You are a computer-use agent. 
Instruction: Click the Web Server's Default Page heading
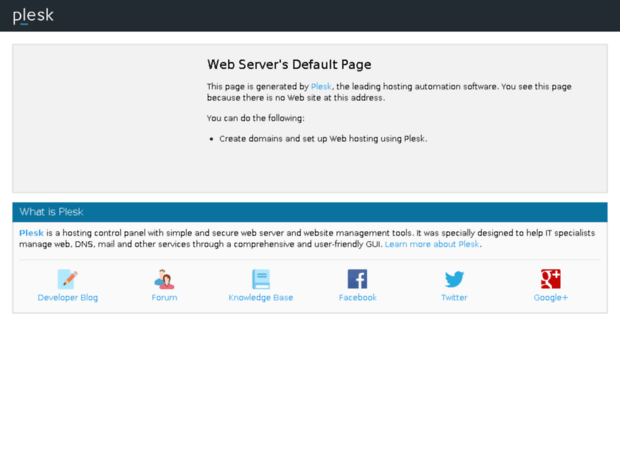click(289, 64)
